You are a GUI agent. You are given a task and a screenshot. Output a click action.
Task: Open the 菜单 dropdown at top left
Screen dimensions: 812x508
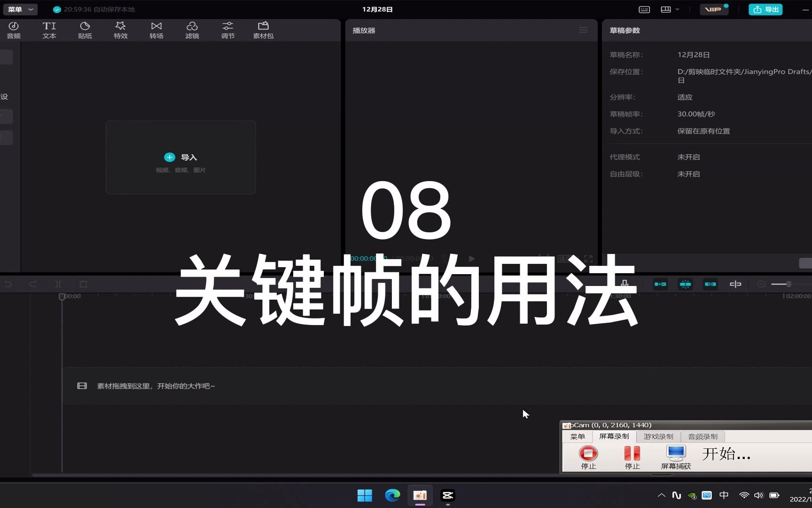pos(20,9)
